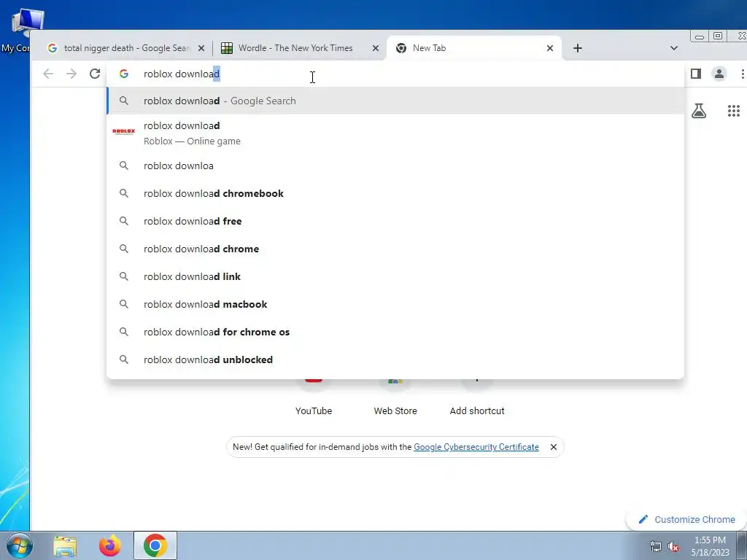Pick 'roblox download unblocked' suggestion
The image size is (747, 560).
tap(395, 359)
